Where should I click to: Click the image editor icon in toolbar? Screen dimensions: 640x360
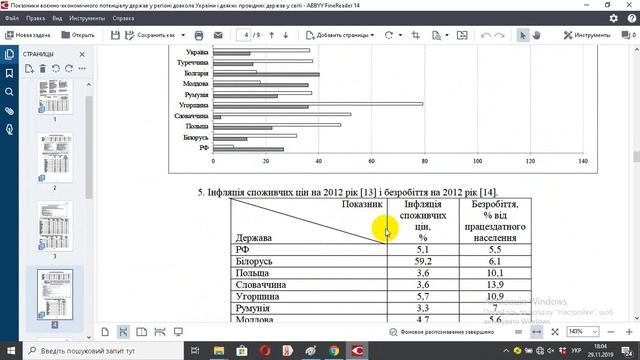coord(462,36)
